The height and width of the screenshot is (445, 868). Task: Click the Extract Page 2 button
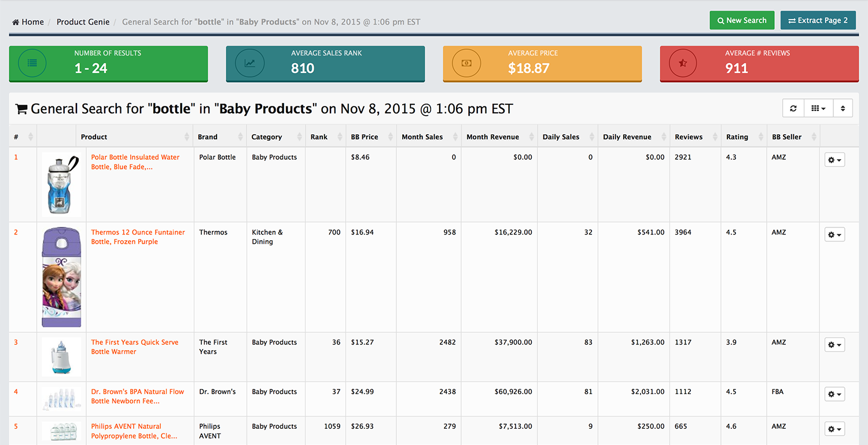tap(818, 20)
